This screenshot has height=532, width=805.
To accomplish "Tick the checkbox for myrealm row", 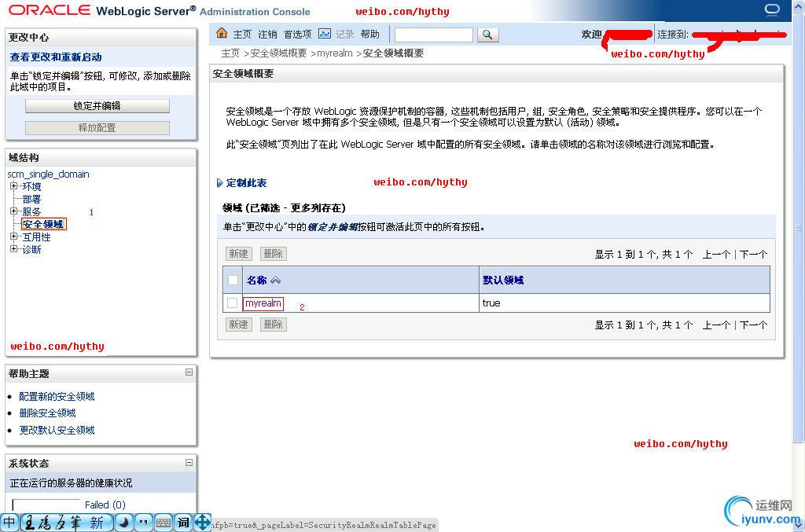I will 233,303.
